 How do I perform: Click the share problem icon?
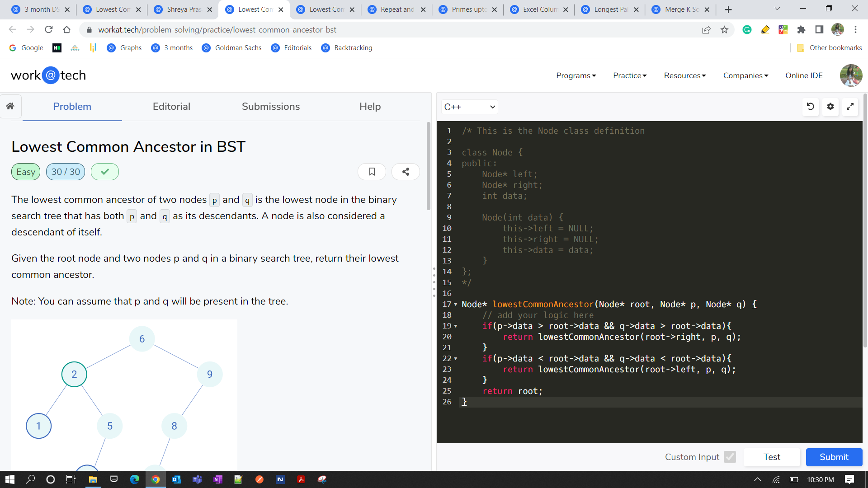(406, 172)
